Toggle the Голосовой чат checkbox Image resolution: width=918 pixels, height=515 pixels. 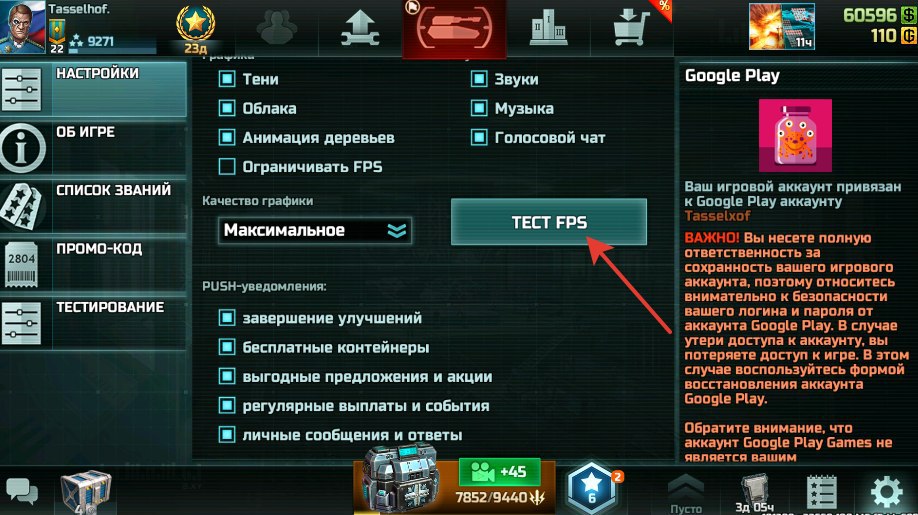point(479,138)
